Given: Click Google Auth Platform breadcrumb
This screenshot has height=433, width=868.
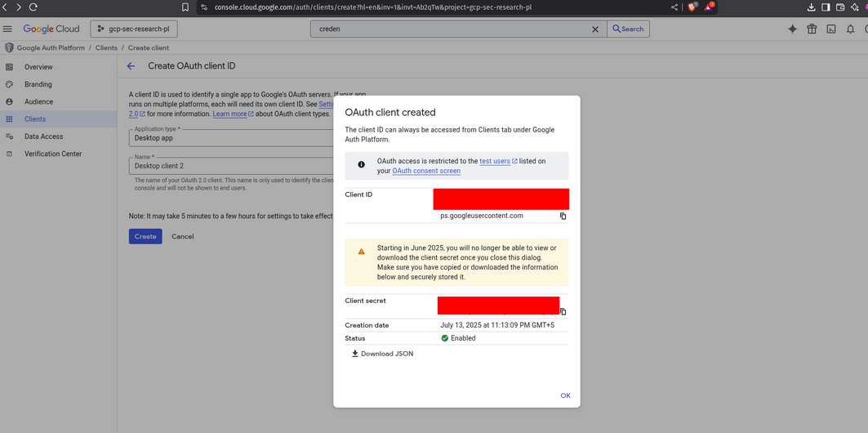Looking at the screenshot, I should click(51, 47).
